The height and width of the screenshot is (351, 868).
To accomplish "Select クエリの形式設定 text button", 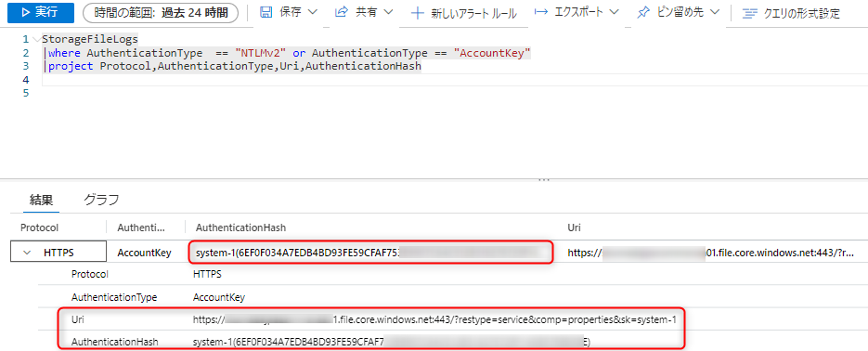I will coord(801,14).
